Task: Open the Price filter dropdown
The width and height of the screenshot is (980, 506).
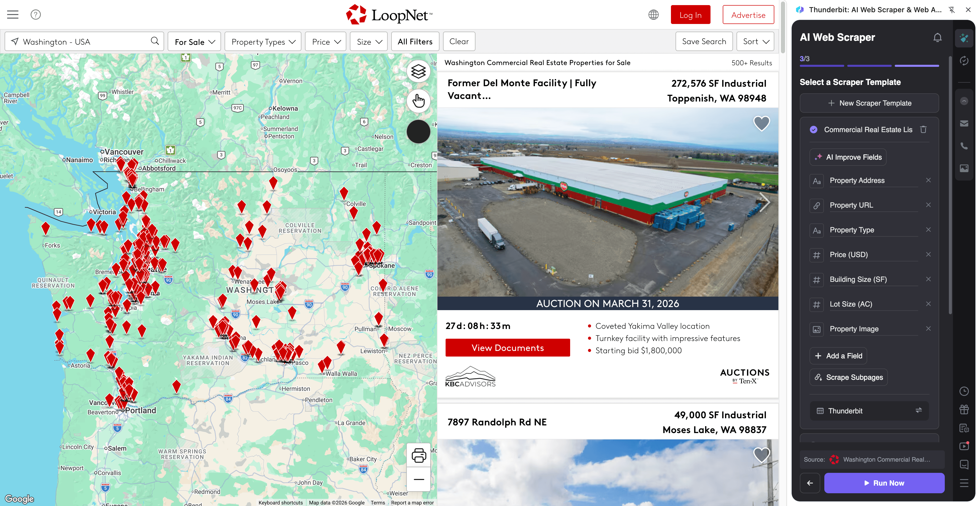Action: click(x=325, y=41)
